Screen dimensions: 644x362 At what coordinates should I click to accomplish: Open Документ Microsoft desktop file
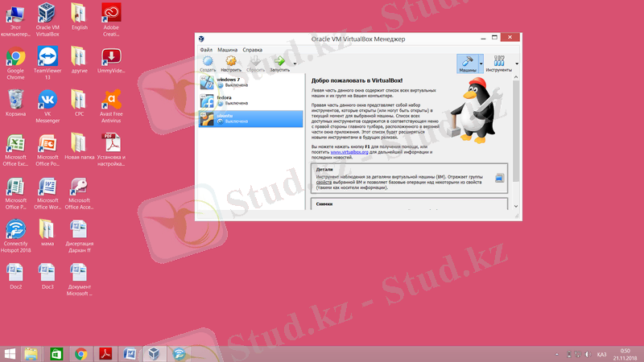pyautogui.click(x=79, y=279)
